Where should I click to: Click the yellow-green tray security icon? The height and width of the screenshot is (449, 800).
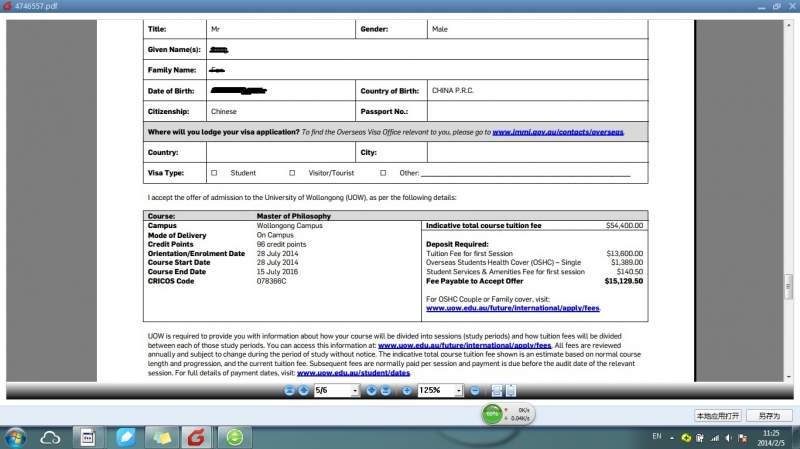click(x=686, y=438)
